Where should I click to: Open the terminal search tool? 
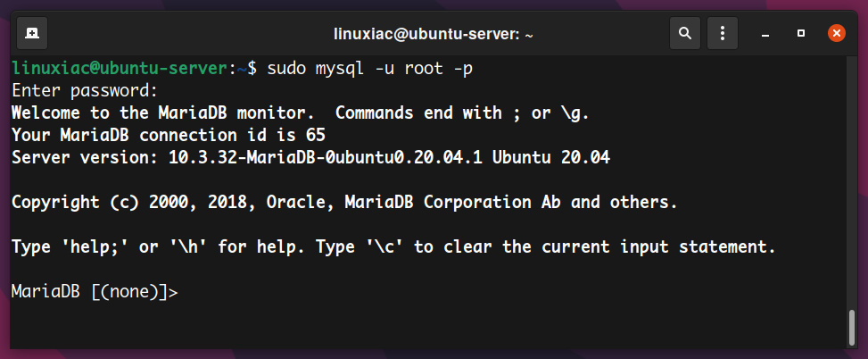(x=685, y=33)
